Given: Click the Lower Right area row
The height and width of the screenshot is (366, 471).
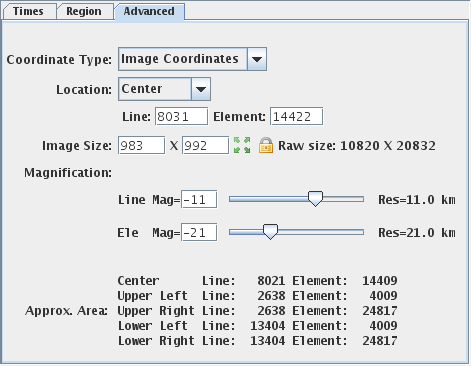Looking at the screenshot, I should 257,341.
